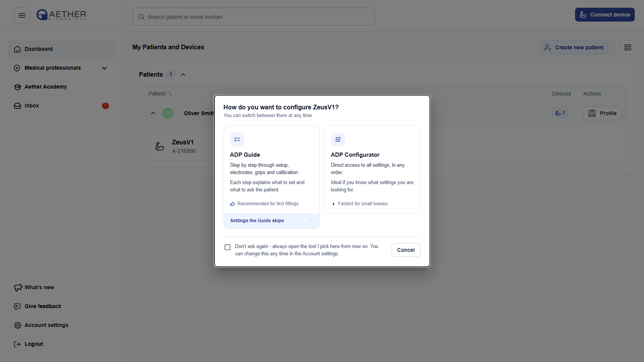The image size is (644, 362).
Task: Click the Settings the Guide skips chevron
Action: [x=311, y=221]
